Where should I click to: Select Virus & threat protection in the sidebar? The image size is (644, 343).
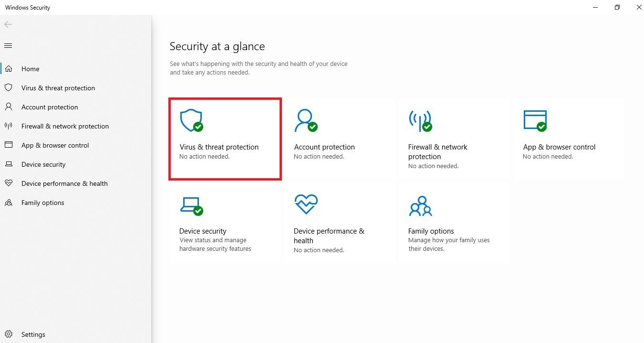[x=58, y=88]
